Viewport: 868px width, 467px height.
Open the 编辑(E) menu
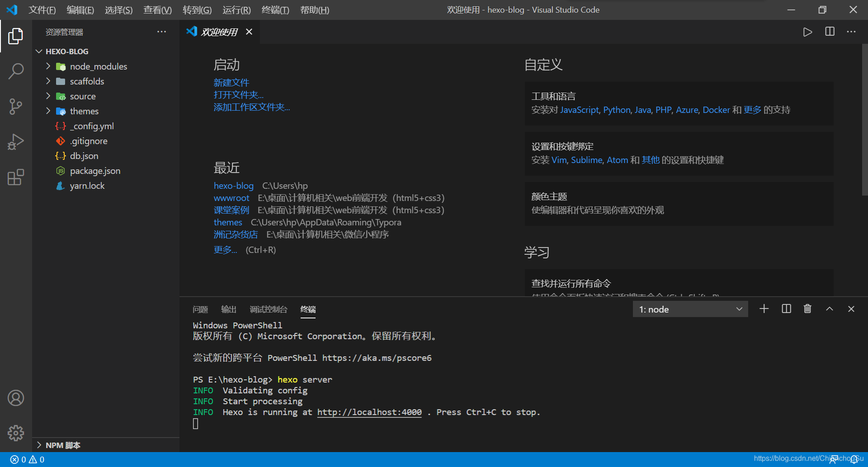80,10
